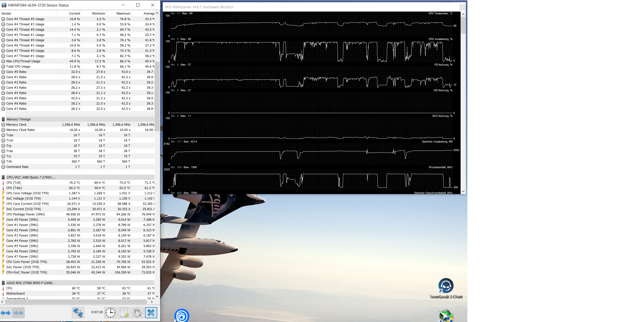644x322 pixels.
Task: Select the Total CPU Usage row
Action: [18, 67]
